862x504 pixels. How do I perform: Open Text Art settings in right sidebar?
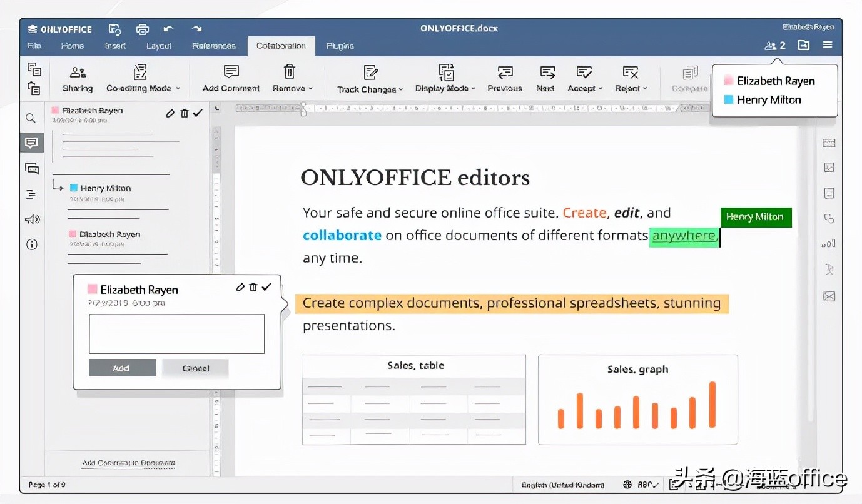coord(829,270)
